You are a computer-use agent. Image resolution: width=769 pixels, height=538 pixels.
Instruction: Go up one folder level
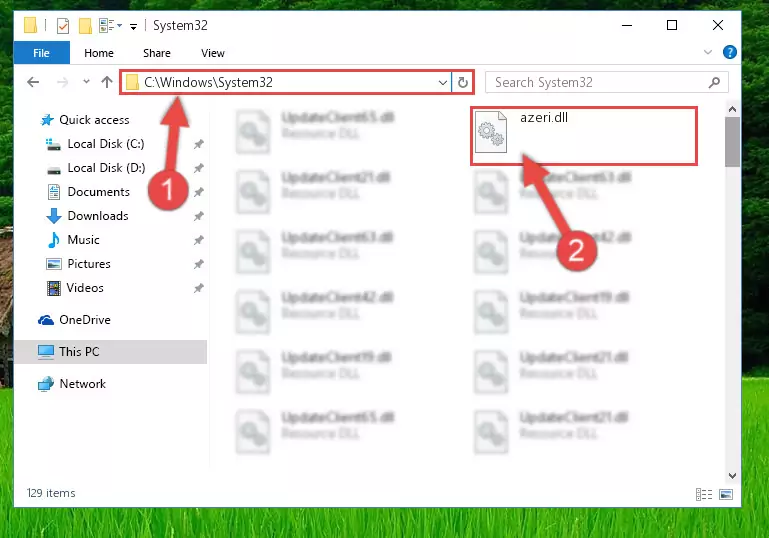coord(107,82)
